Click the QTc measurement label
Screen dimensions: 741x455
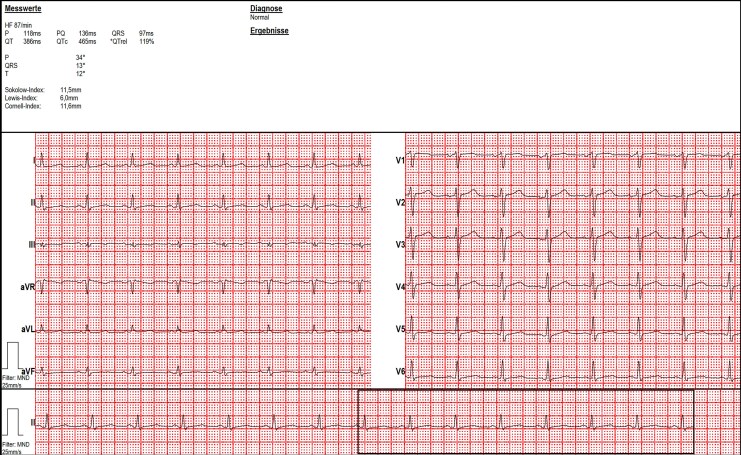tap(62, 42)
